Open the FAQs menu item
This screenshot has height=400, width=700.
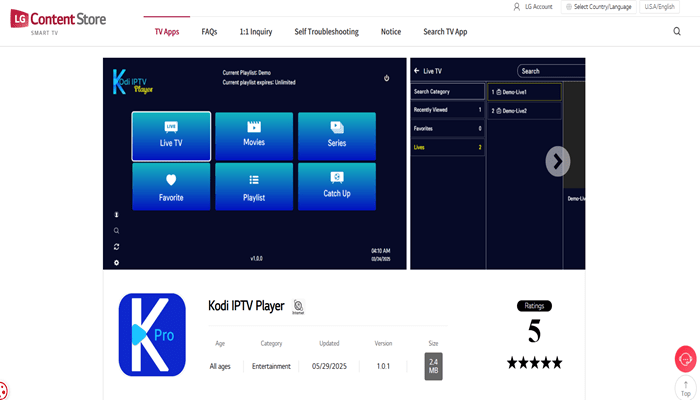click(x=209, y=32)
